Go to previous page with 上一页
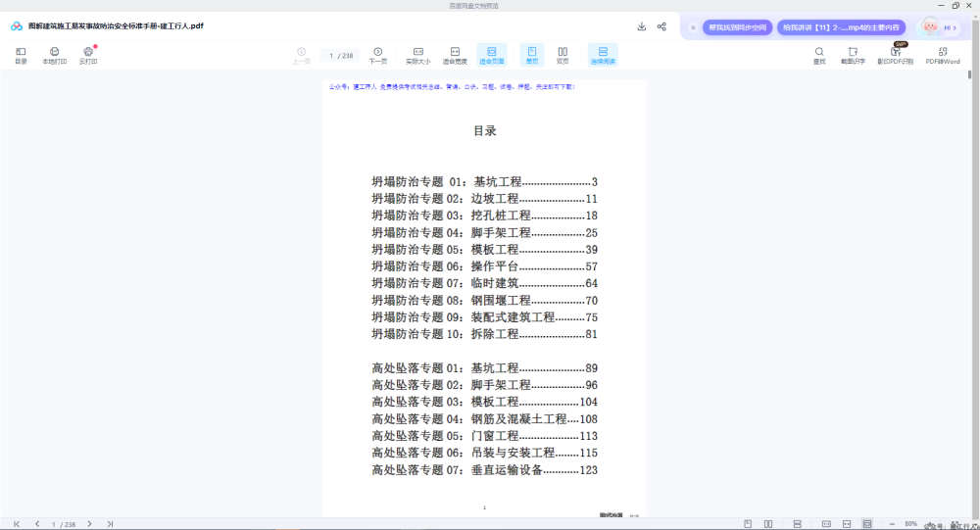 coord(301,55)
